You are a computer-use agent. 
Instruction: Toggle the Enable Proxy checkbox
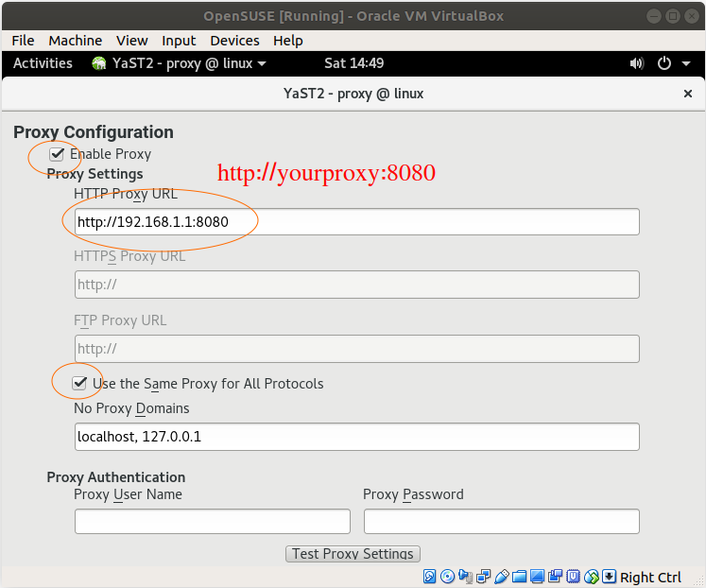[57, 154]
